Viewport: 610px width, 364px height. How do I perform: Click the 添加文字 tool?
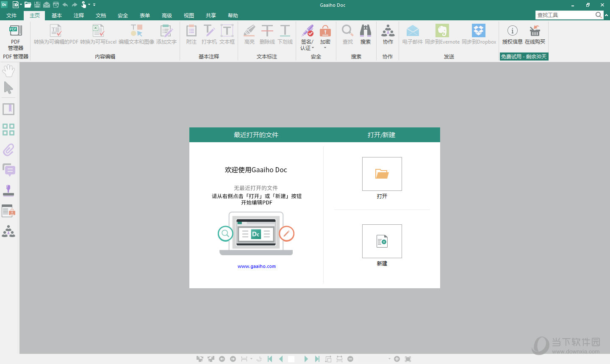click(x=166, y=34)
